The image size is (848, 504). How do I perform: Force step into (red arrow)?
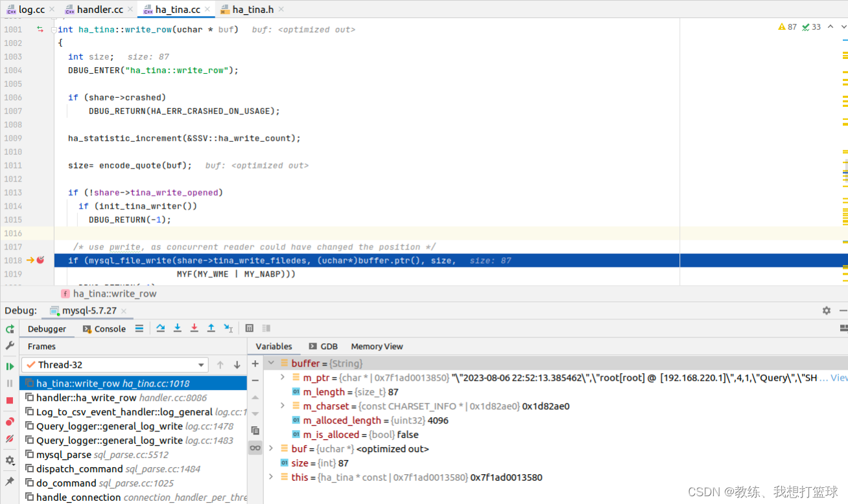pyautogui.click(x=194, y=328)
